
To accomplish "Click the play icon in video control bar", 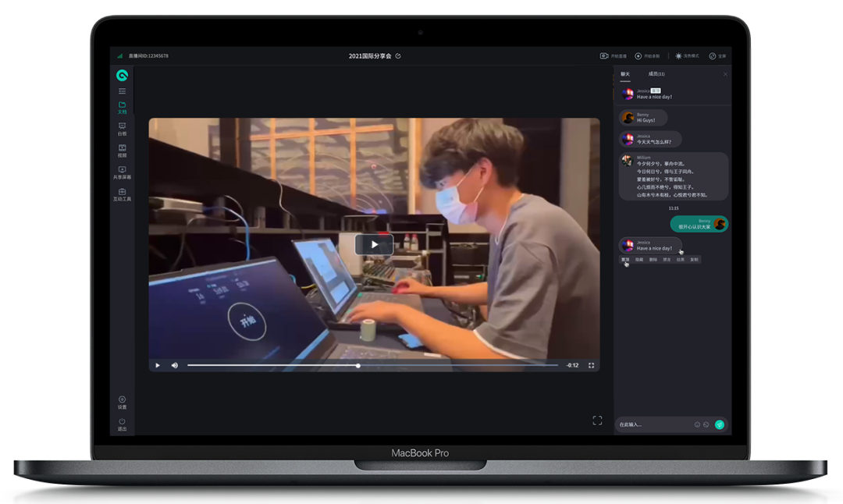I will click(x=158, y=365).
